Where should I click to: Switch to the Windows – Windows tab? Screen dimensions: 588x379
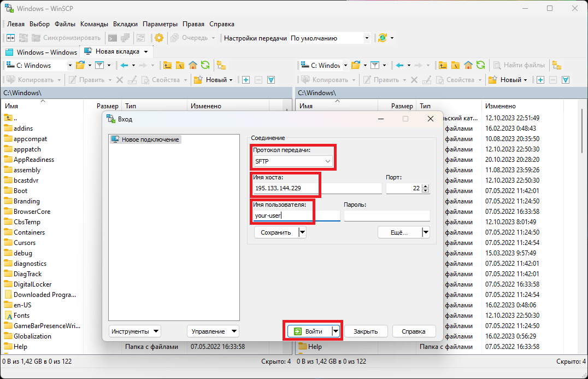(x=42, y=52)
